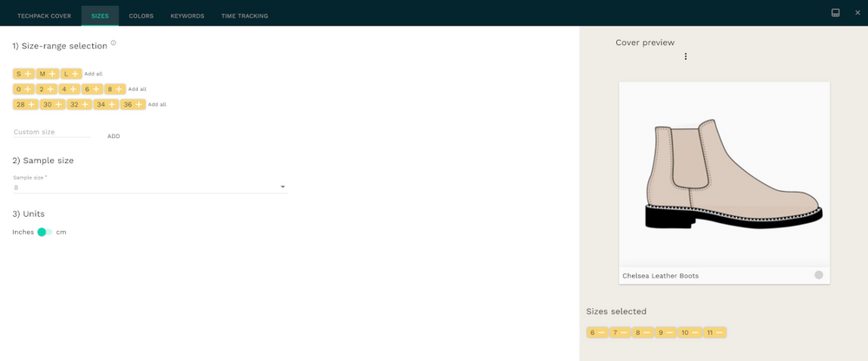Add size S to the range

coord(28,74)
